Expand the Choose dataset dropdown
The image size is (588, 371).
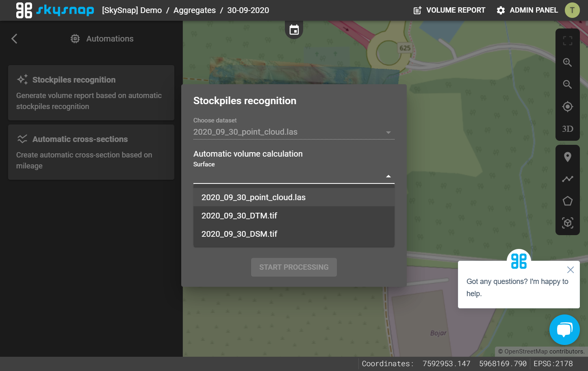tap(294, 132)
